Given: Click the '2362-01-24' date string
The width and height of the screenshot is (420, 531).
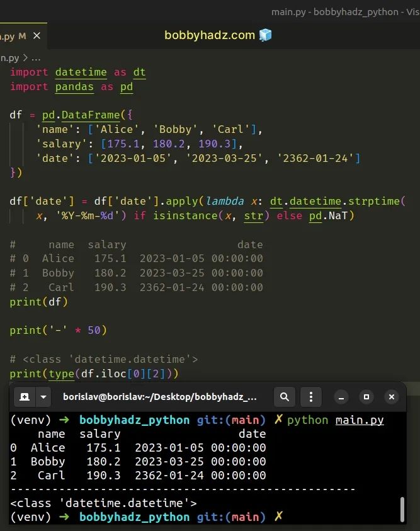Looking at the screenshot, I should tap(315, 158).
